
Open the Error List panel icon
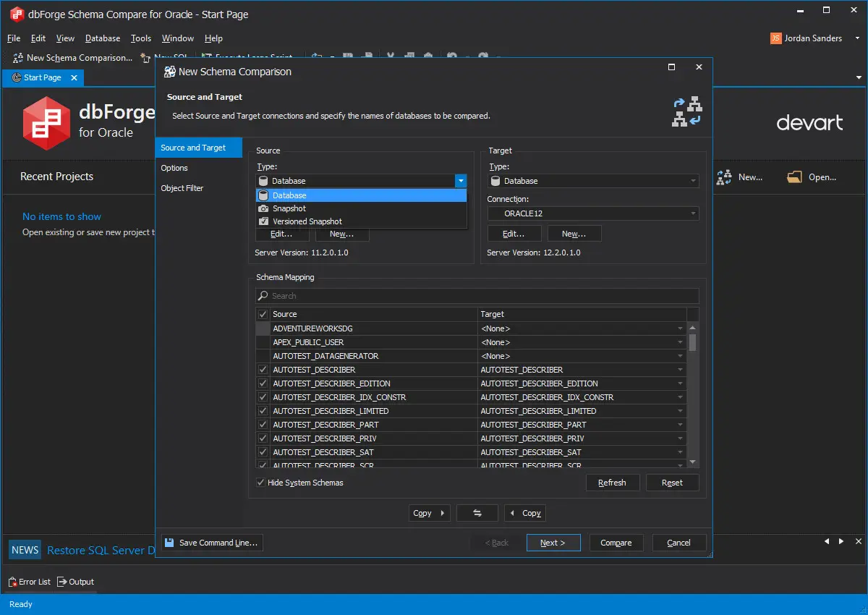pyautogui.click(x=12, y=582)
